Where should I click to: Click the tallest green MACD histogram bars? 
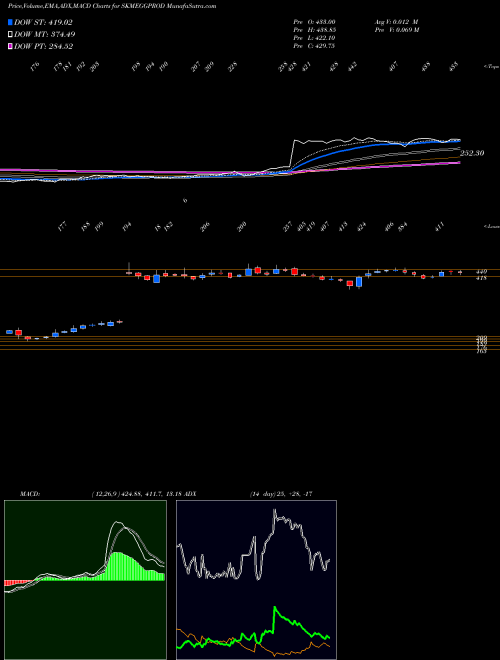click(119, 567)
